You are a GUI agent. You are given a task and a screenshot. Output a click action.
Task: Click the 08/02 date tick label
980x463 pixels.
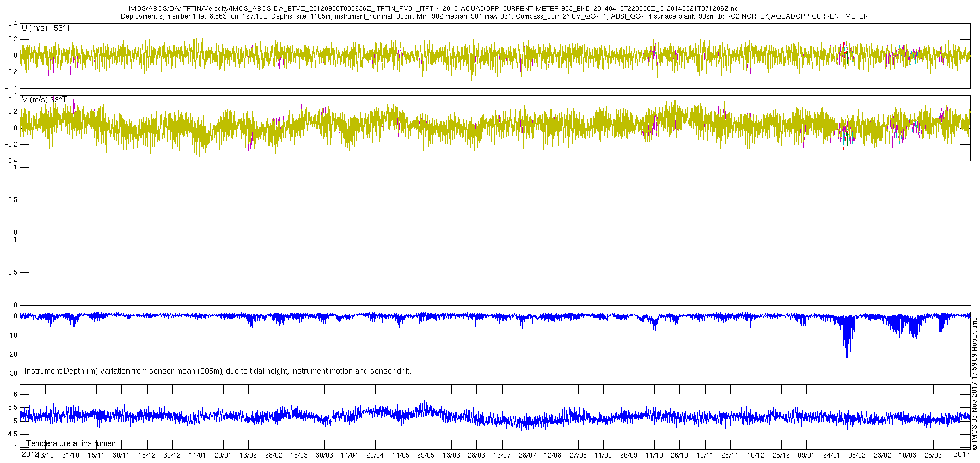(857, 455)
